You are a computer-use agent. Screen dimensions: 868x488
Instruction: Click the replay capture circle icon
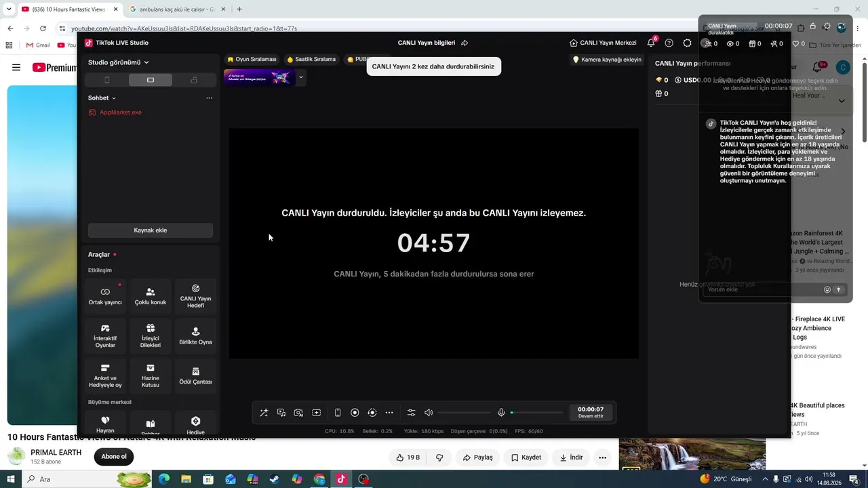pyautogui.click(x=372, y=413)
